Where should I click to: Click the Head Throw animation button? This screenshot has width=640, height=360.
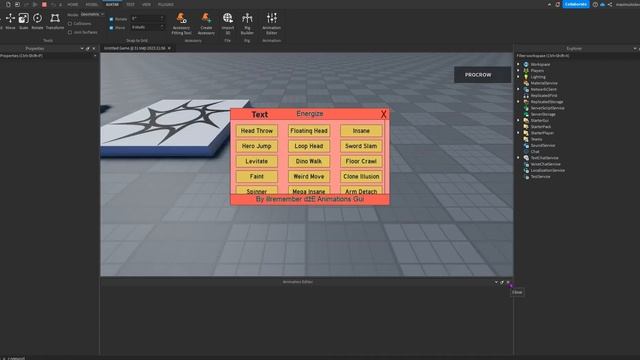point(257,131)
